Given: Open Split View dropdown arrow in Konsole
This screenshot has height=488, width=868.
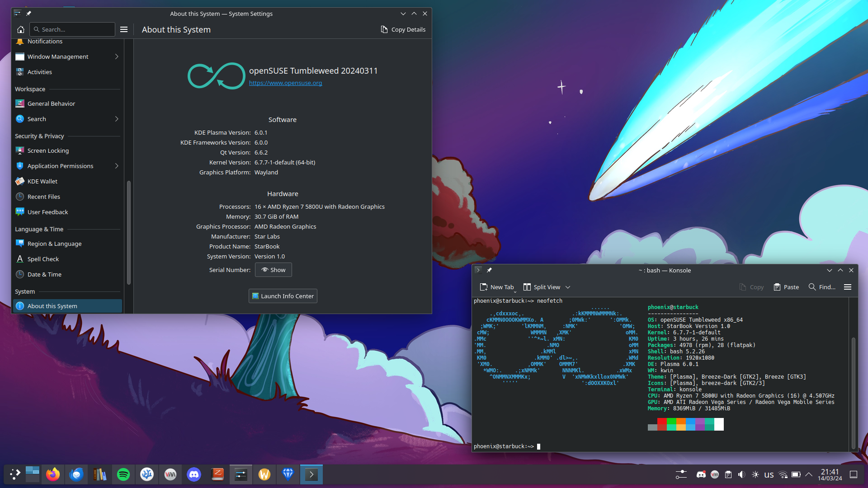Looking at the screenshot, I should [x=568, y=287].
